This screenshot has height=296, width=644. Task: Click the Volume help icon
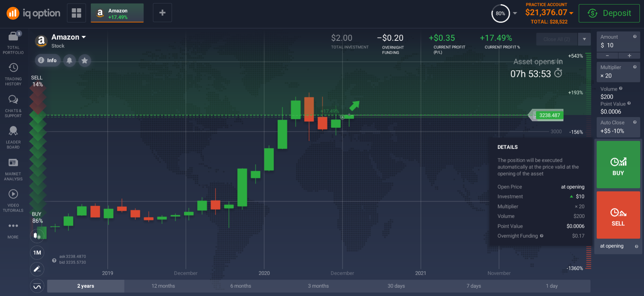click(621, 89)
